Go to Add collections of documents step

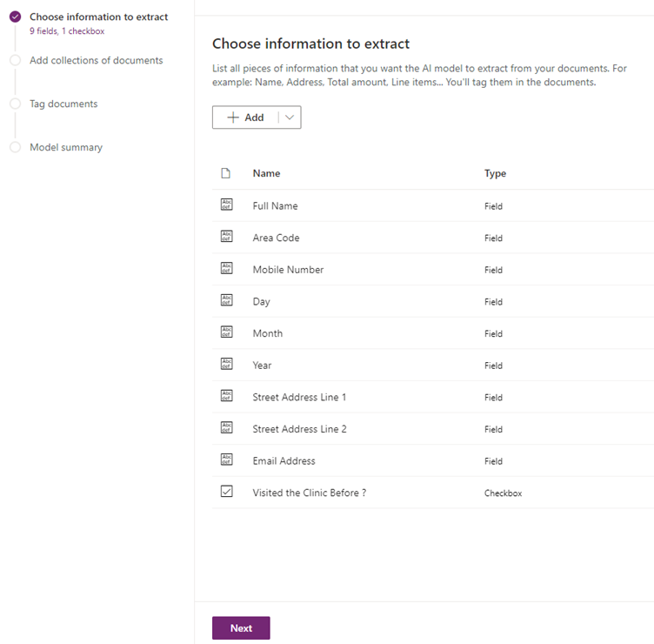pos(96,60)
